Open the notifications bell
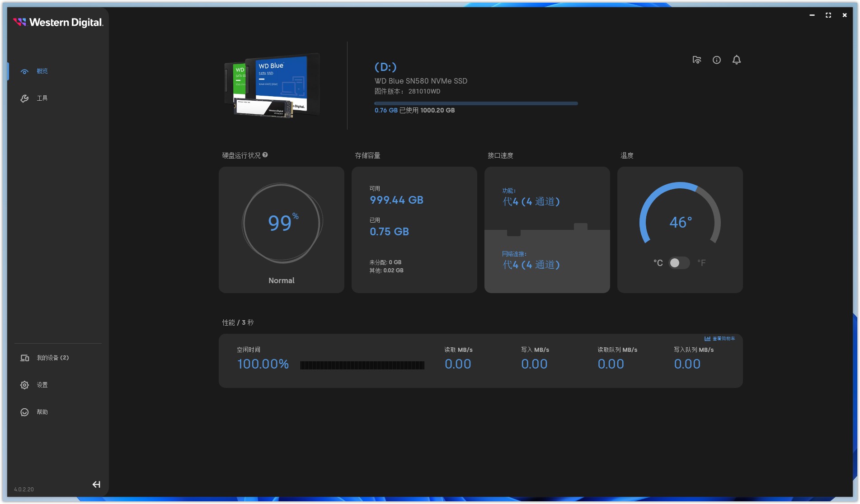The width and height of the screenshot is (860, 504). tap(736, 60)
